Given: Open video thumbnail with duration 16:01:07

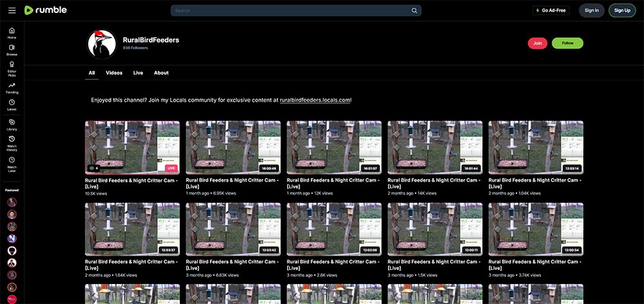Looking at the screenshot, I should pos(334,147).
